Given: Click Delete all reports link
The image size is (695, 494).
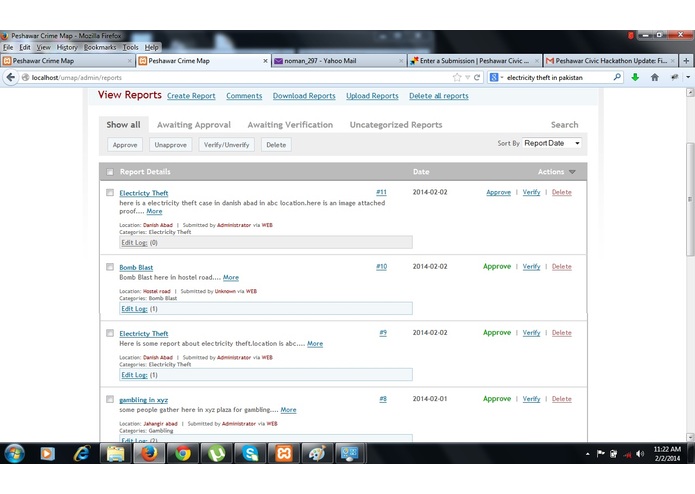Looking at the screenshot, I should [439, 96].
